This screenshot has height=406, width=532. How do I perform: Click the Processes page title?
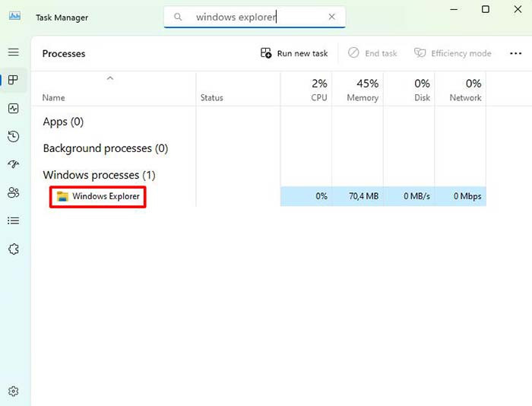[64, 54]
